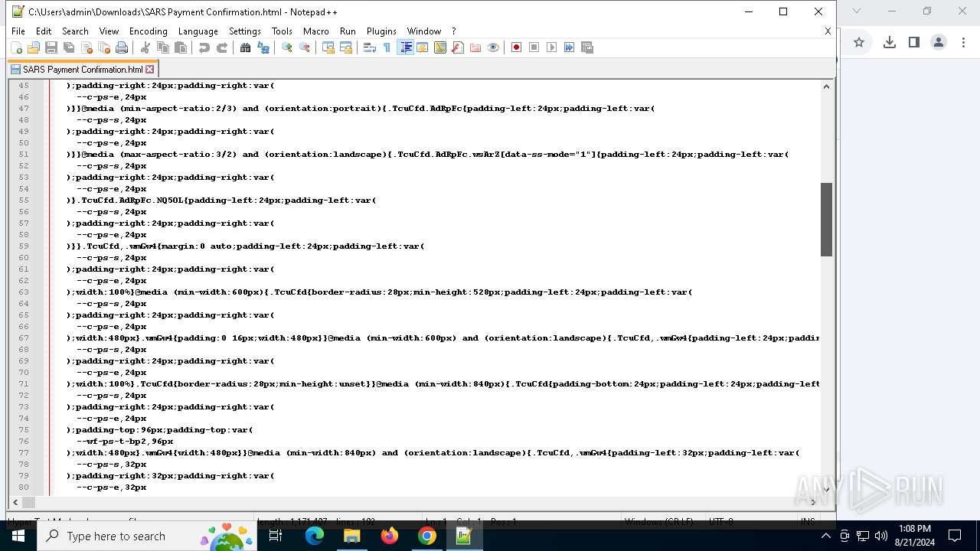Click taskbar search box
The width and height of the screenshot is (980, 551).
(146, 536)
